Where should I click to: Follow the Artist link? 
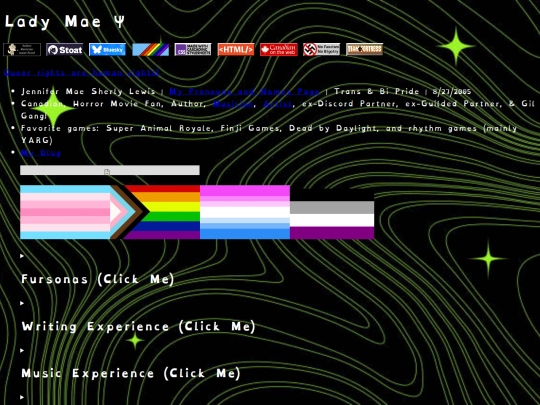(278, 104)
